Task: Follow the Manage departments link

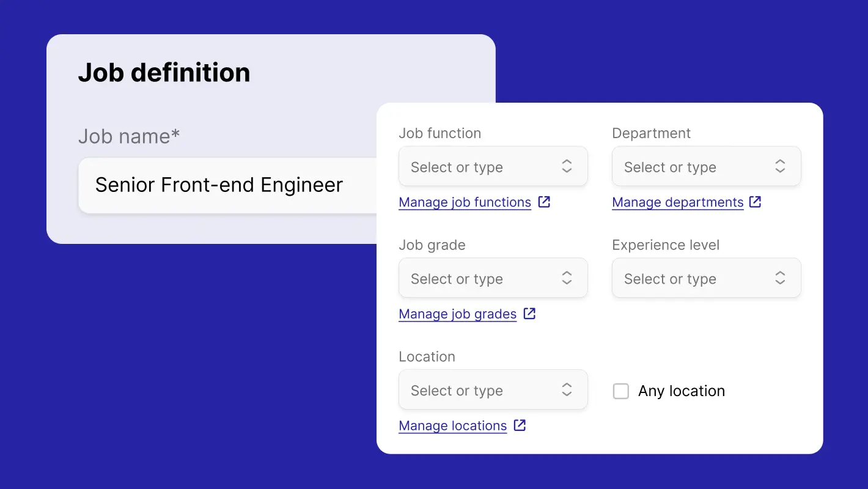Action: pyautogui.click(x=677, y=202)
